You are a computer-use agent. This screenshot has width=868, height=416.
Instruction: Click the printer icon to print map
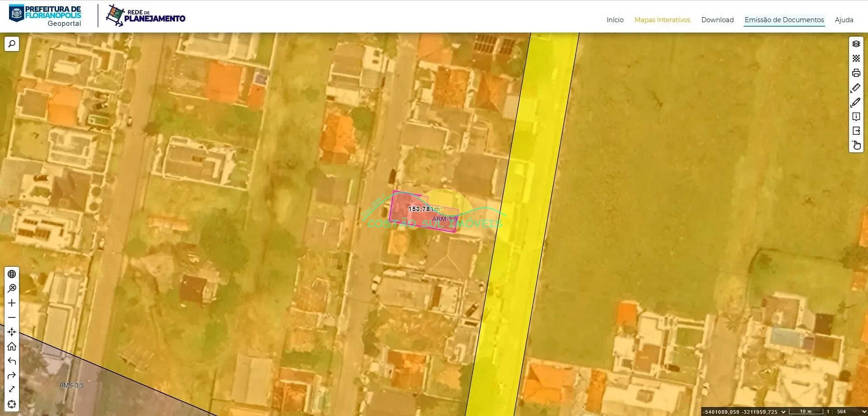click(x=856, y=73)
